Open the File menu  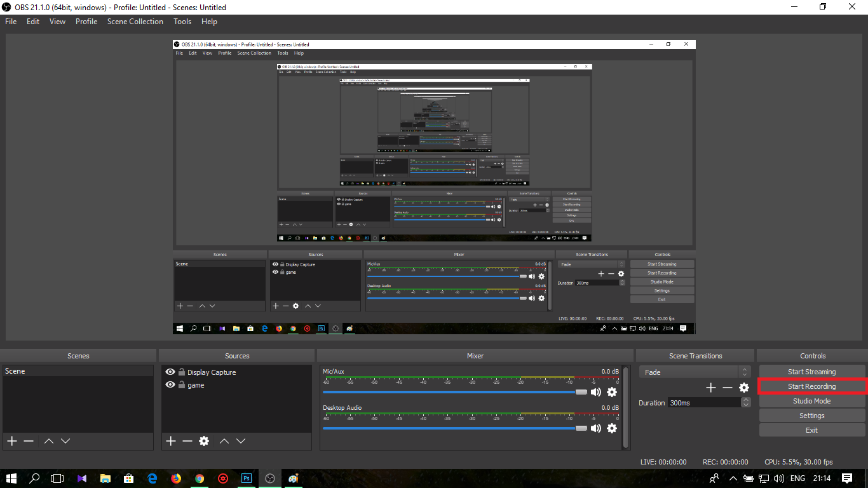(11, 22)
